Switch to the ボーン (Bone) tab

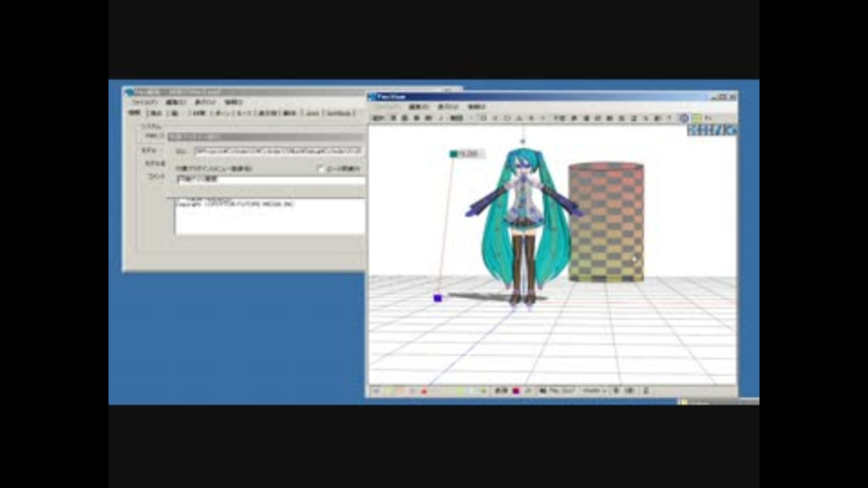pyautogui.click(x=222, y=113)
